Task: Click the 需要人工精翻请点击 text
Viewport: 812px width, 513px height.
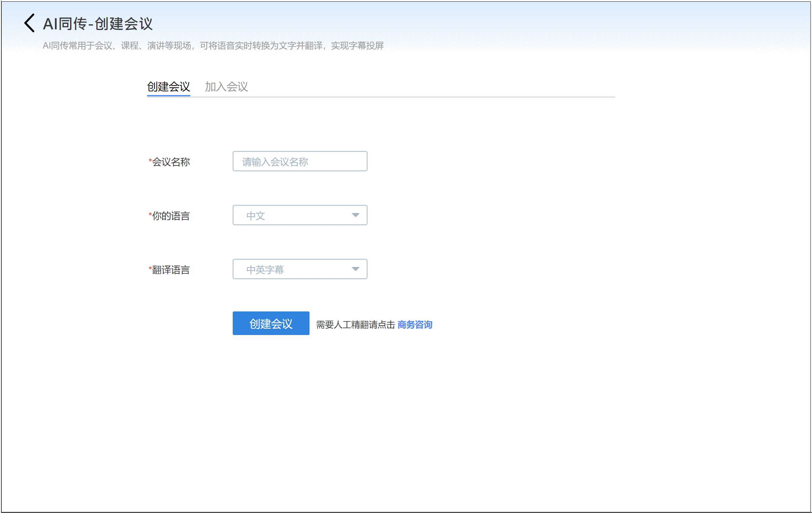Action: click(355, 325)
